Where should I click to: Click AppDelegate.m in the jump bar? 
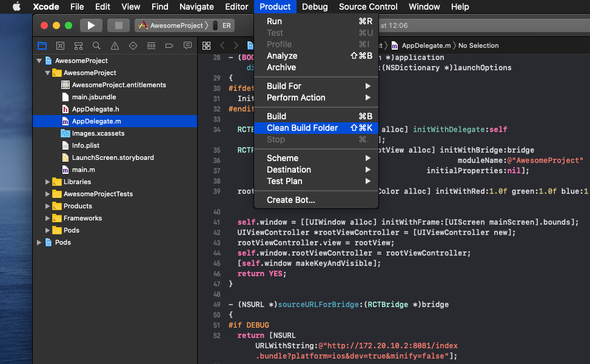(x=421, y=45)
